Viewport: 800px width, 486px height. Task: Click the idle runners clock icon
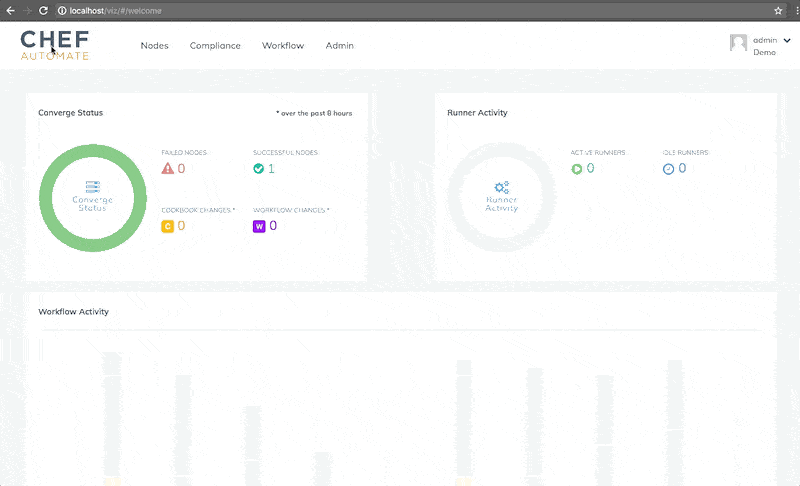point(668,168)
